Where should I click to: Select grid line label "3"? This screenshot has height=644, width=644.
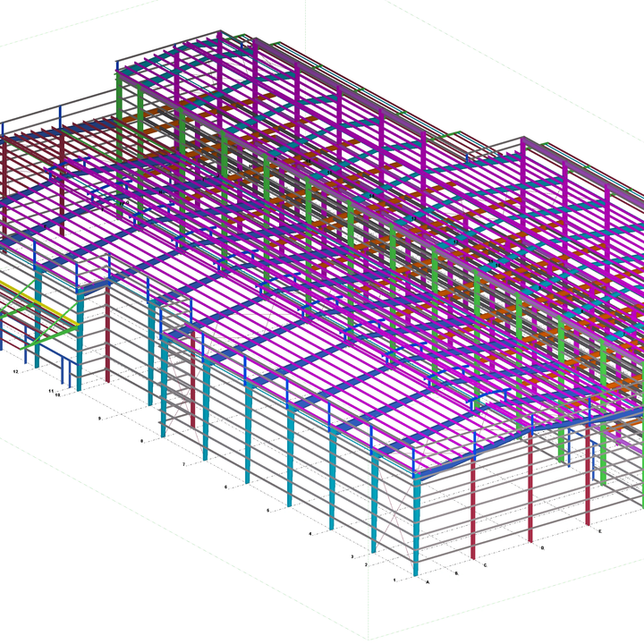click(x=352, y=557)
